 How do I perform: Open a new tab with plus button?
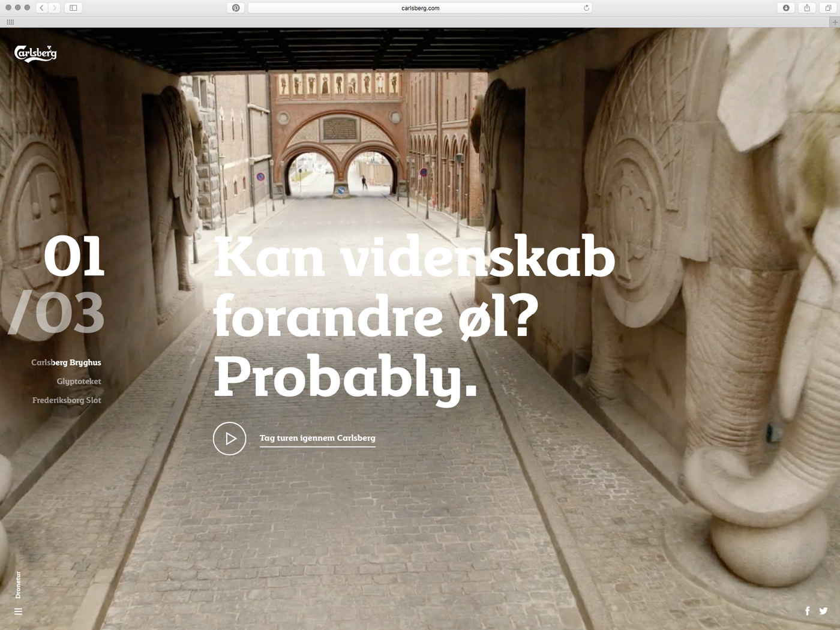(835, 22)
